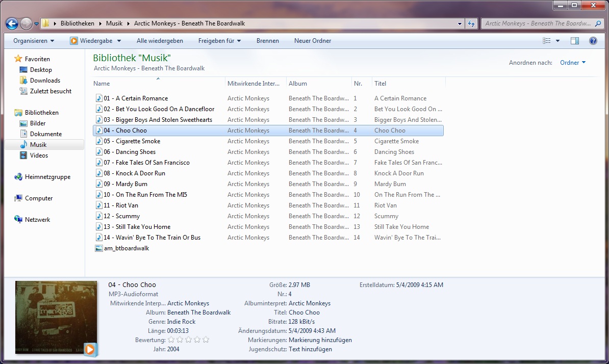Click music file icon of 11 - Riot Van

coord(98,205)
